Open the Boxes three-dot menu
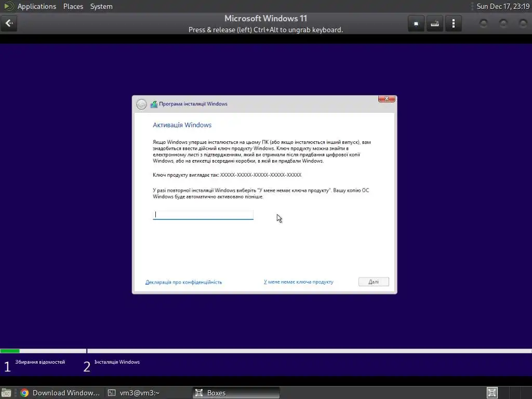Image resolution: width=532 pixels, height=399 pixels. [x=453, y=24]
